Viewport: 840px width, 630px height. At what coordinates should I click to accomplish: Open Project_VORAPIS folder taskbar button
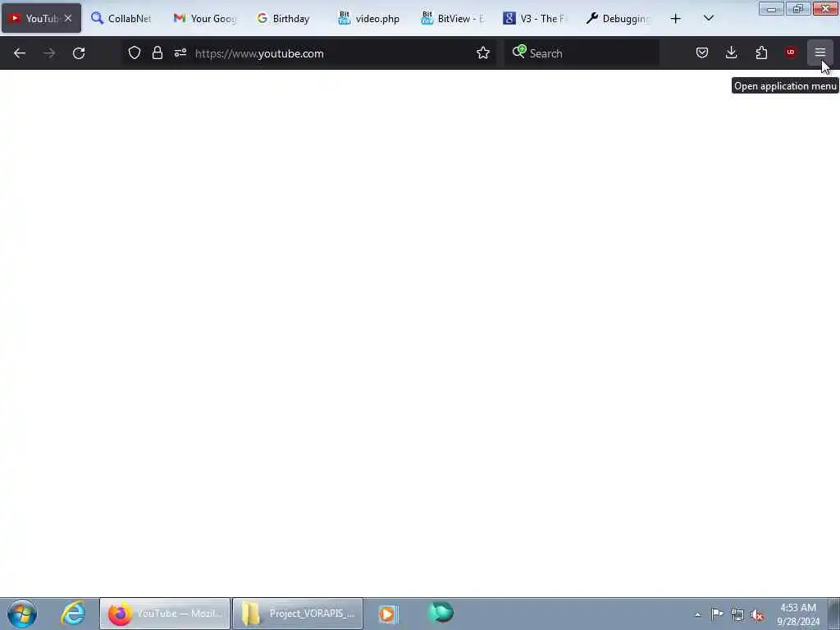[298, 614]
